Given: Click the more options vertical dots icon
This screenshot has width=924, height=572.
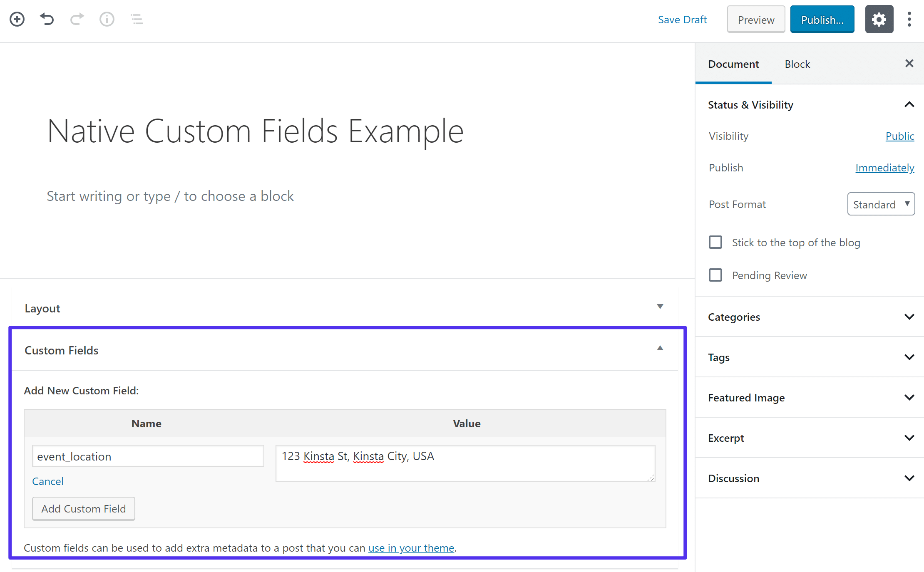Looking at the screenshot, I should pos(909,18).
